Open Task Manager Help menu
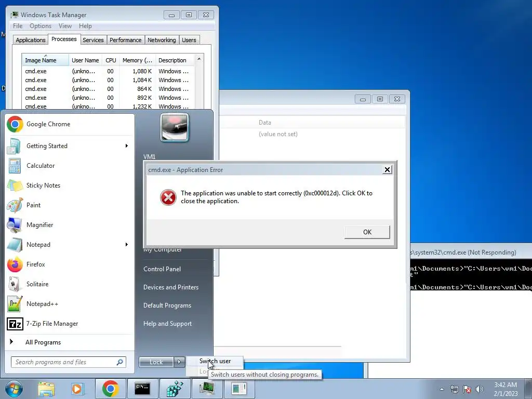The width and height of the screenshot is (532, 399). tap(85, 26)
